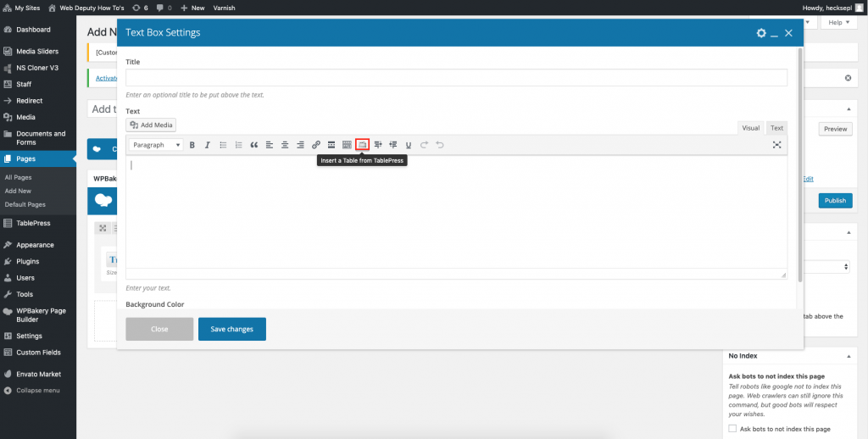Click the Preview button
Screen dimensions: 868x439
(835, 129)
